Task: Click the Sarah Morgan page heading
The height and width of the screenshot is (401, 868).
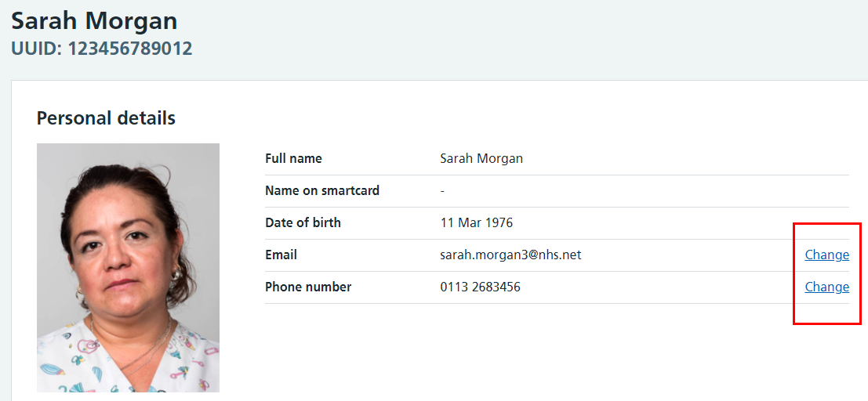Action: pyautogui.click(x=95, y=21)
